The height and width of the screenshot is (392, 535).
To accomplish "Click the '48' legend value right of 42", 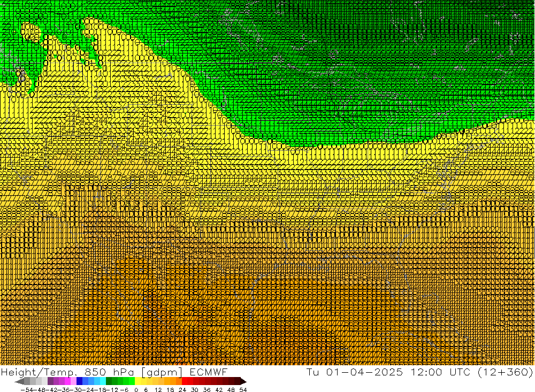I will click(231, 390).
